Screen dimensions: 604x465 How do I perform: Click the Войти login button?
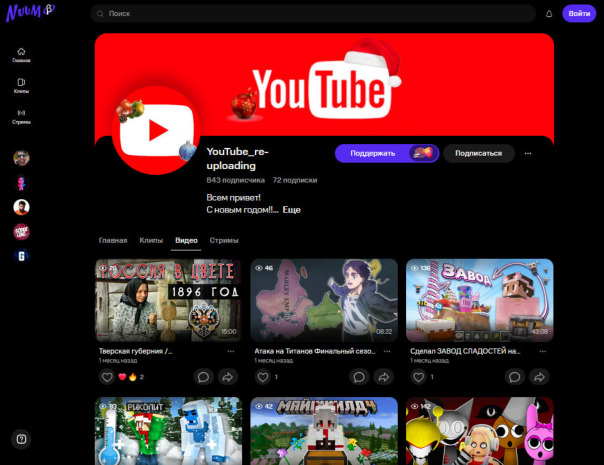(579, 13)
